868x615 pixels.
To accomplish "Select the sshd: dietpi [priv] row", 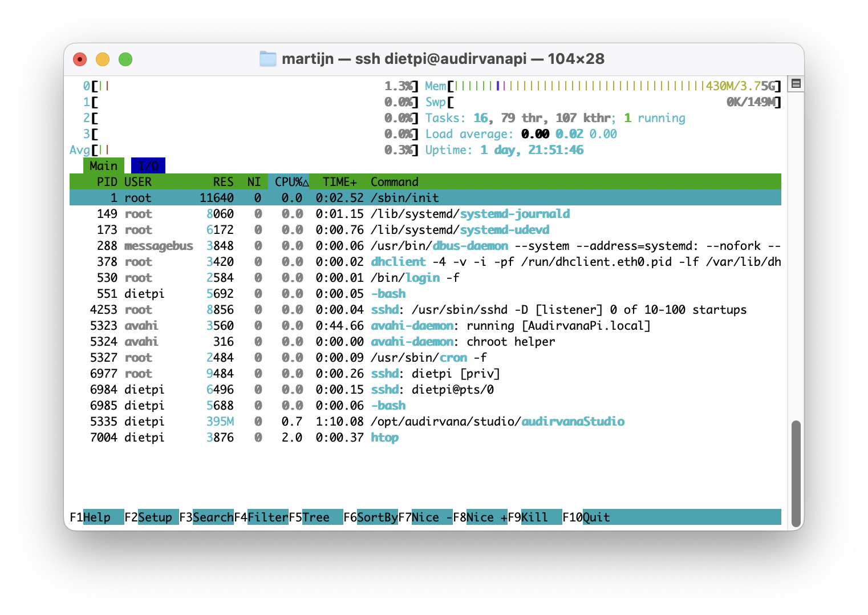I will [x=425, y=373].
